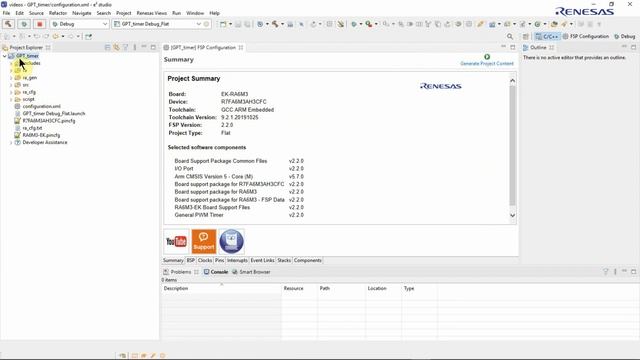This screenshot has height=360, width=640.
Task: Switch to the Interrupts tab
Action: tap(237, 260)
